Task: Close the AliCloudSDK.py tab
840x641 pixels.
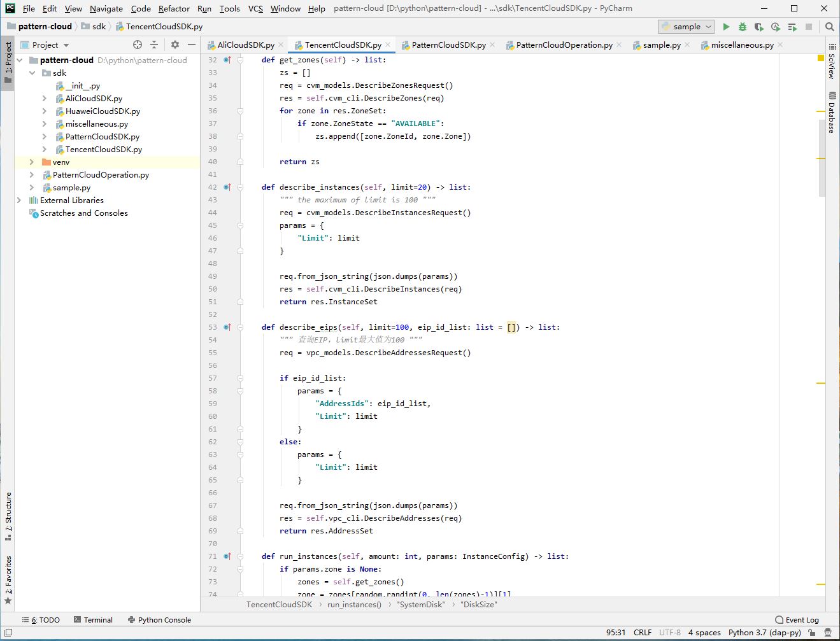Action: click(281, 45)
